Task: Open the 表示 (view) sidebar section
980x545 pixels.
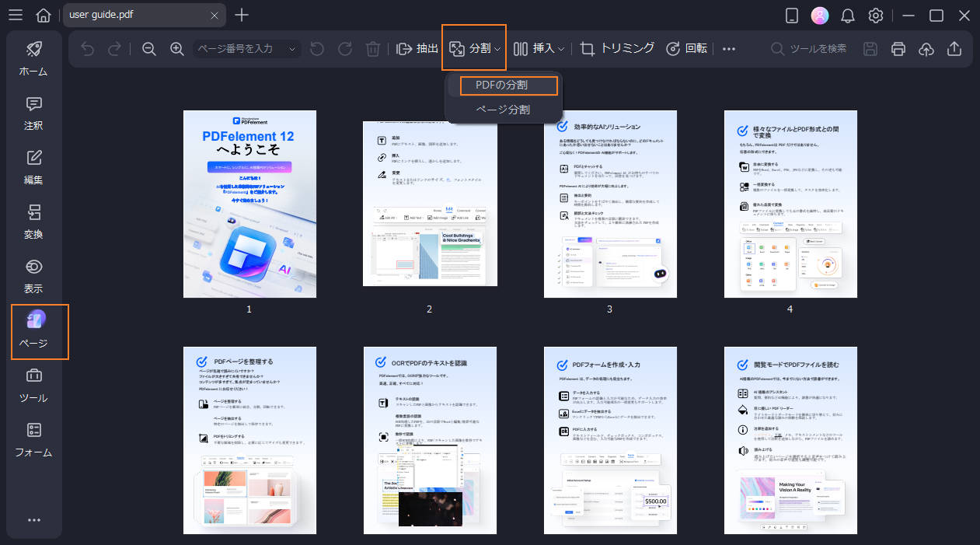Action: click(x=33, y=276)
